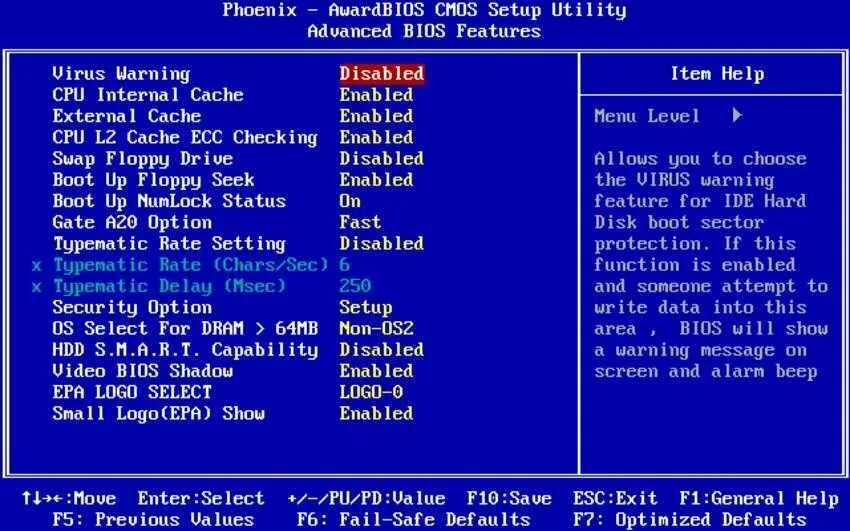
Task: Select Boot Up Floppy Seek option
Action: (x=153, y=180)
